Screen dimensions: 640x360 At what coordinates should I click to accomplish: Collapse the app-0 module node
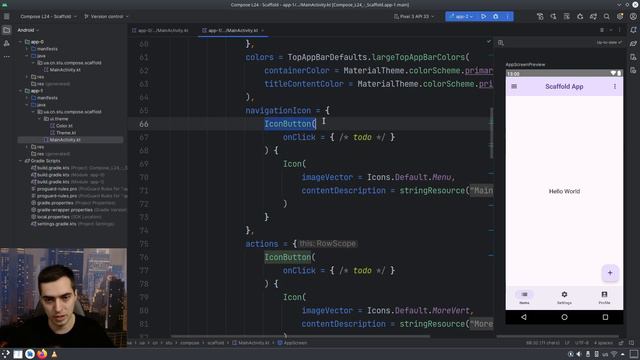click(20, 42)
